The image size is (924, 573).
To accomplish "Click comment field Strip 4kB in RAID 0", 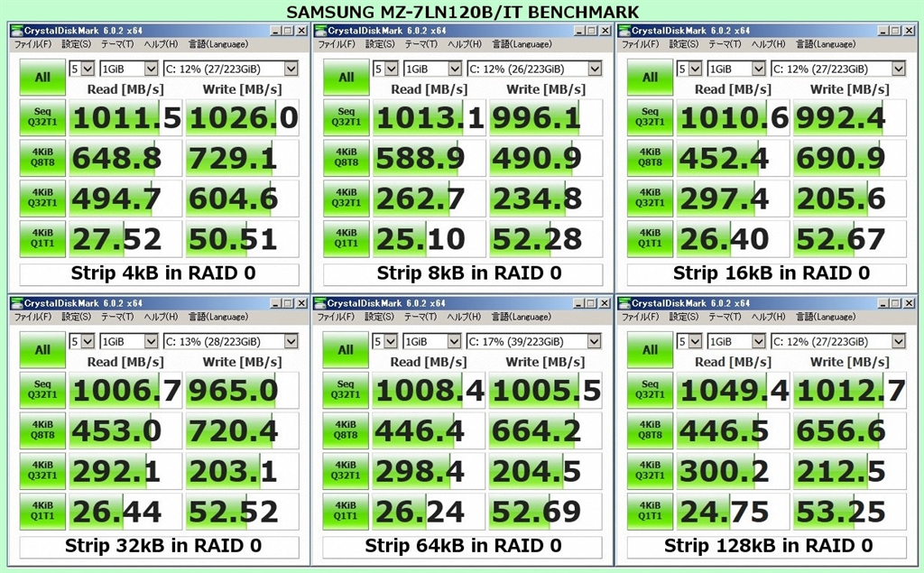I will [159, 274].
